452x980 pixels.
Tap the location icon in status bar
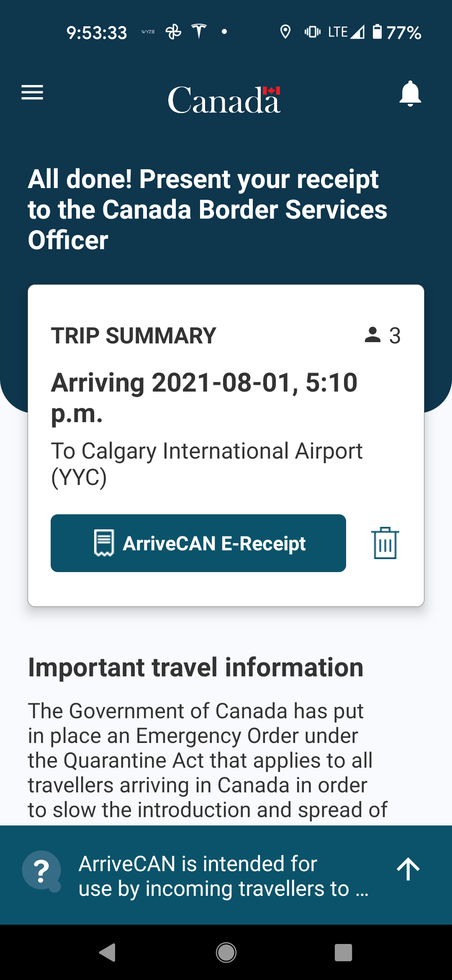point(285,32)
